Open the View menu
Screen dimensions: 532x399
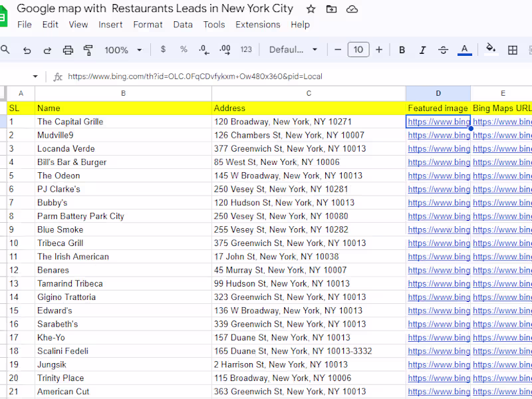(78, 25)
